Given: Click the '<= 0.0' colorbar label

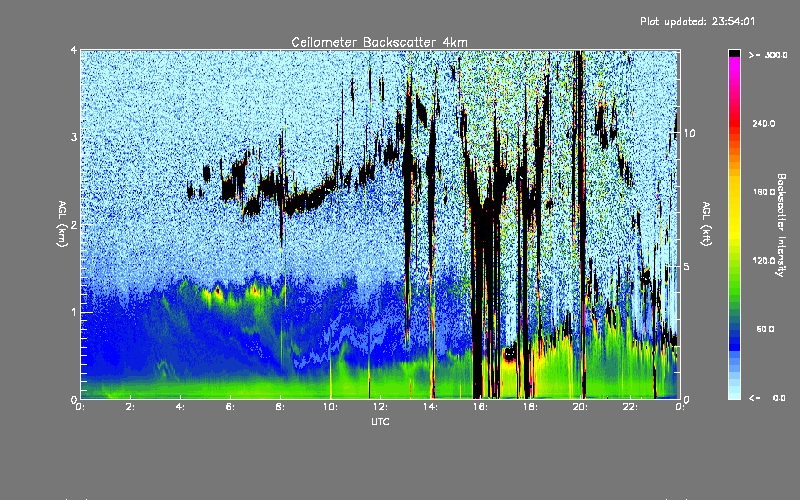Looking at the screenshot, I should tap(767, 397).
